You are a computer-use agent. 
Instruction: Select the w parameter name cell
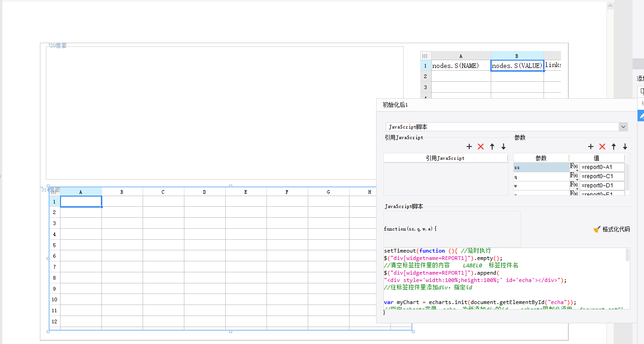541,186
